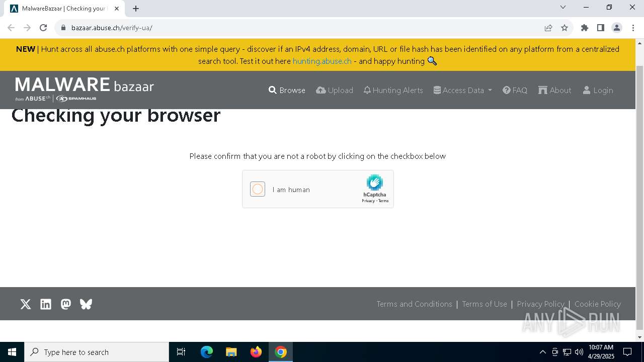Image resolution: width=644 pixels, height=362 pixels.
Task: Open the Windows Start menu
Action: point(12,352)
